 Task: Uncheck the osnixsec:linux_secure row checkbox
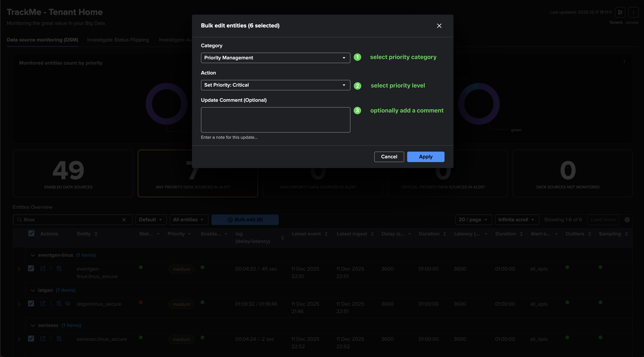[x=31, y=339]
